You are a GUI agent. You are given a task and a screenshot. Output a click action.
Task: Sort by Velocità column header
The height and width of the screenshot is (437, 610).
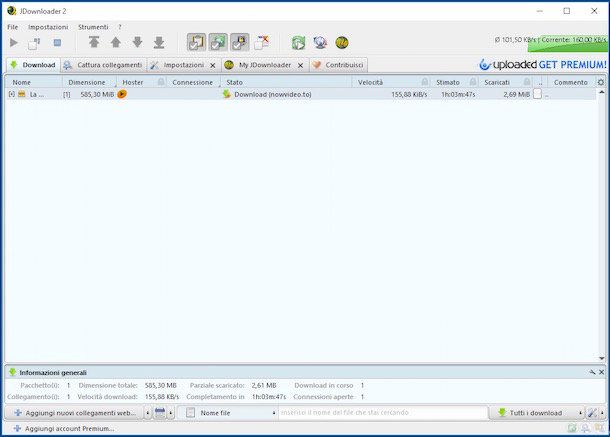[370, 82]
